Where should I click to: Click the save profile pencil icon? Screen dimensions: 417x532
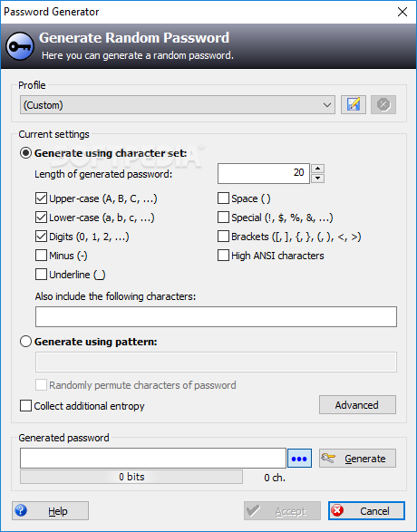(x=354, y=104)
